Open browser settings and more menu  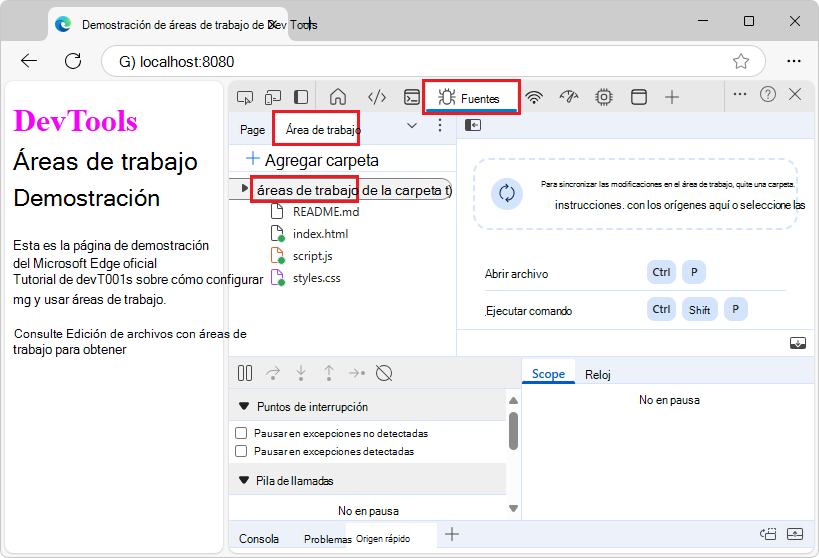pos(794,61)
